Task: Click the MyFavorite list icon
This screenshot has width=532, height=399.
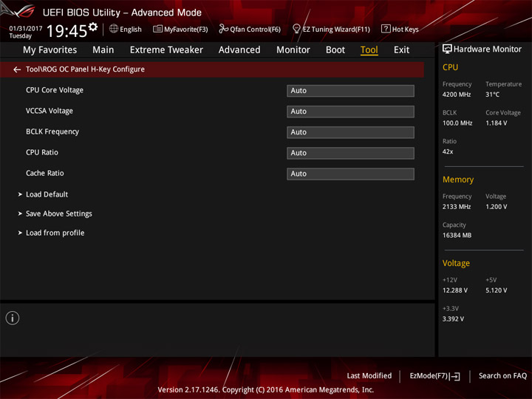Action: coord(158,29)
